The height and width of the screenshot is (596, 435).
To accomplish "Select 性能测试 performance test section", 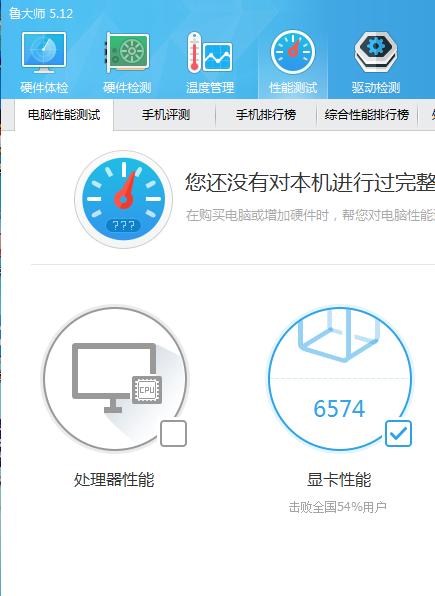I will point(293,63).
